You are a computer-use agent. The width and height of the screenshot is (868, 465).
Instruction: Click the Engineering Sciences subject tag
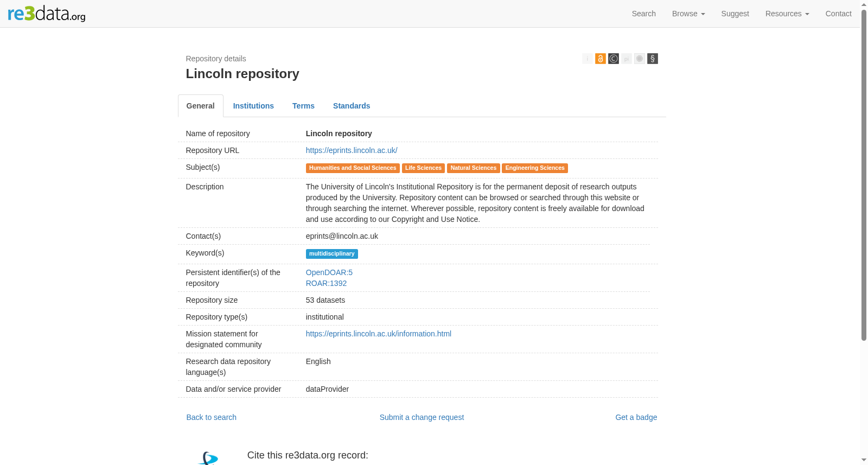[535, 168]
